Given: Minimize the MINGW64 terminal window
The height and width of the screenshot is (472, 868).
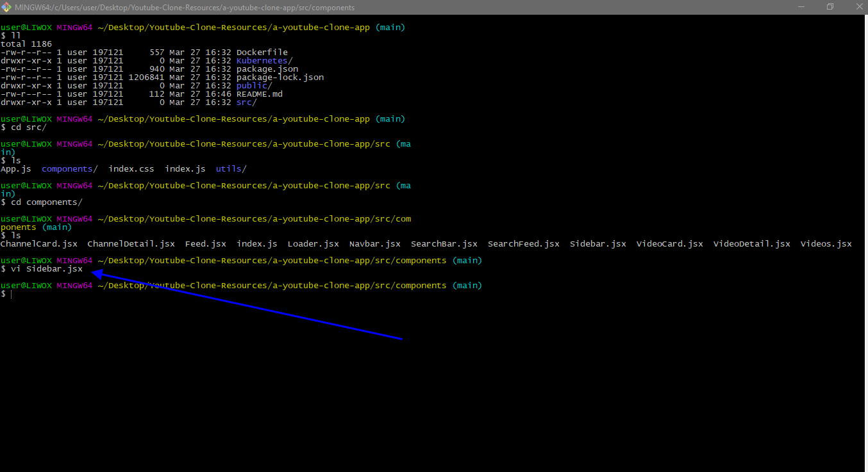Looking at the screenshot, I should pyautogui.click(x=801, y=7).
